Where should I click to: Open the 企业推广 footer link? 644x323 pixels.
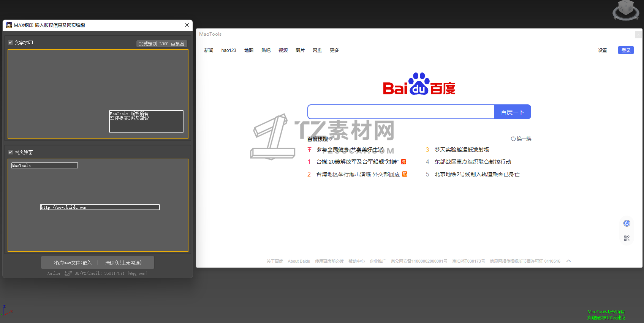(378, 261)
